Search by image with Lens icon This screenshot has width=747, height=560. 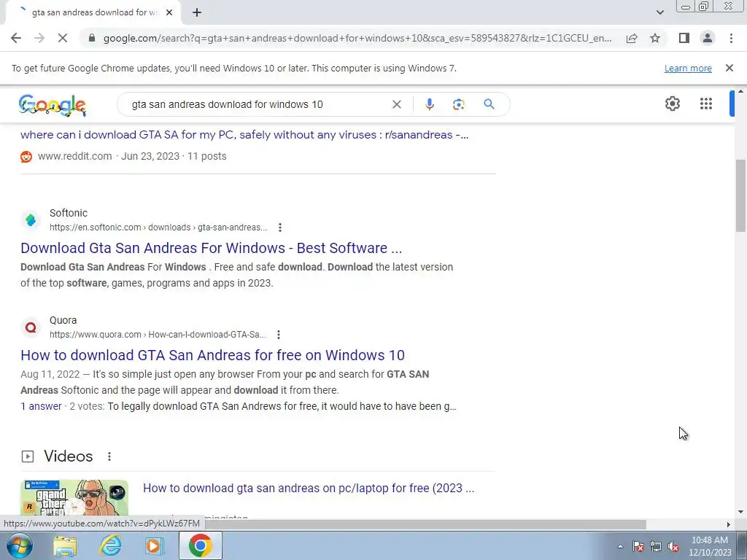point(458,104)
